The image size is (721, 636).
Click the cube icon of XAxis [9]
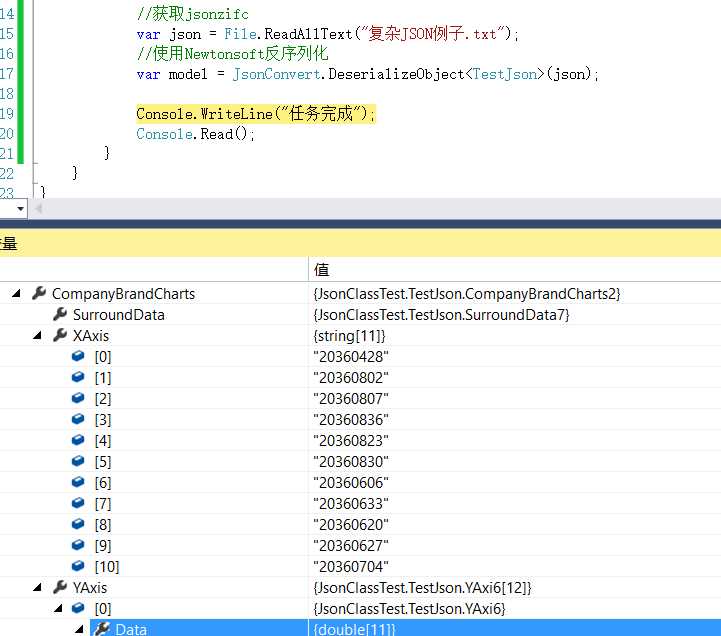(78, 545)
